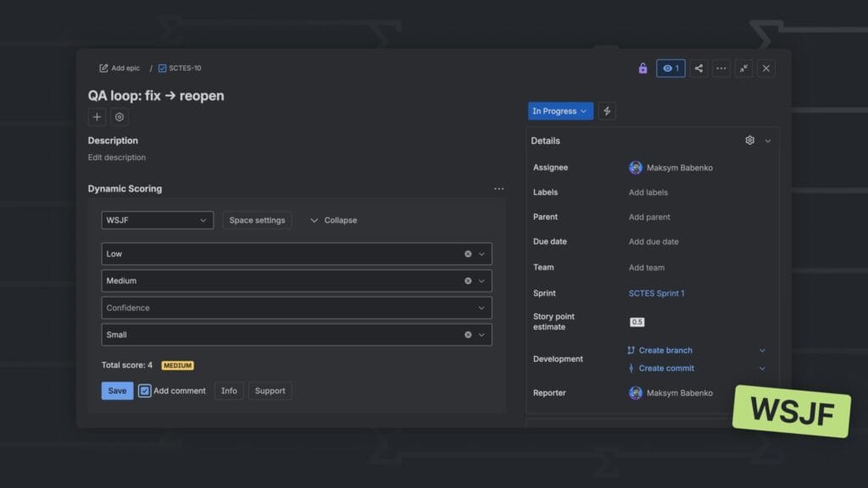Open Details configuration with the gear icon
Screen dimensions: 868x488
[749, 141]
